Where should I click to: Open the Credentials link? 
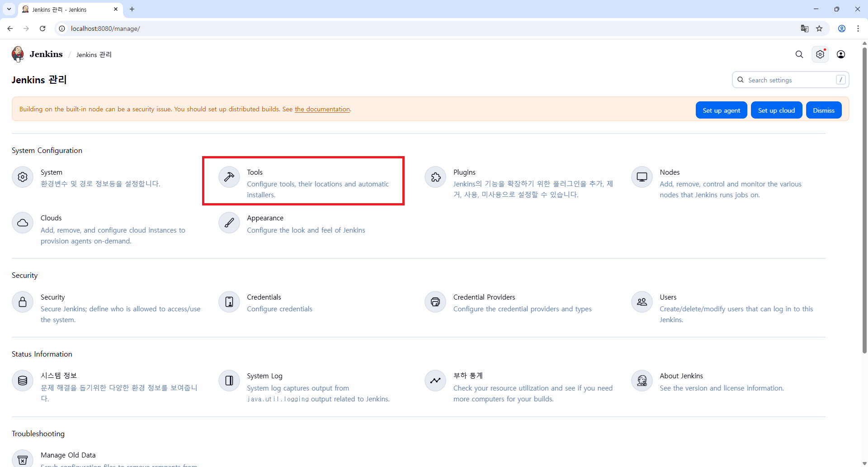(x=264, y=297)
